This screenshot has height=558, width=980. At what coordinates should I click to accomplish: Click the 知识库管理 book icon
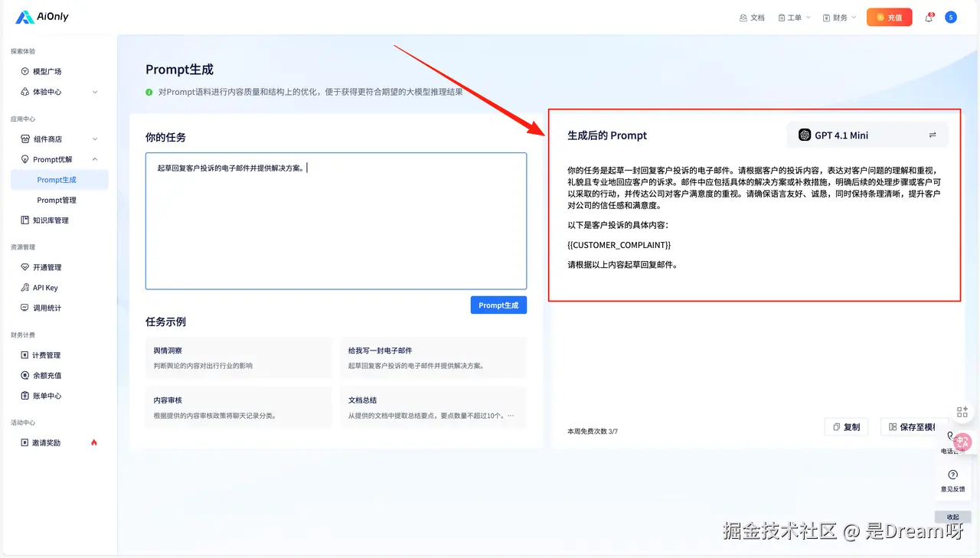coord(25,220)
